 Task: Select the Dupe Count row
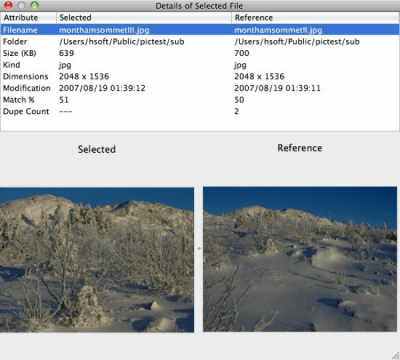click(x=200, y=112)
